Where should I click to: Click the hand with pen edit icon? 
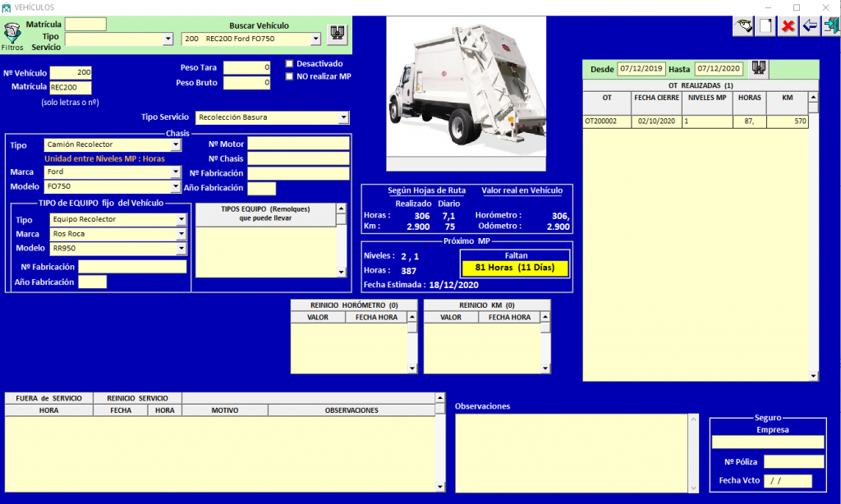pos(743,25)
